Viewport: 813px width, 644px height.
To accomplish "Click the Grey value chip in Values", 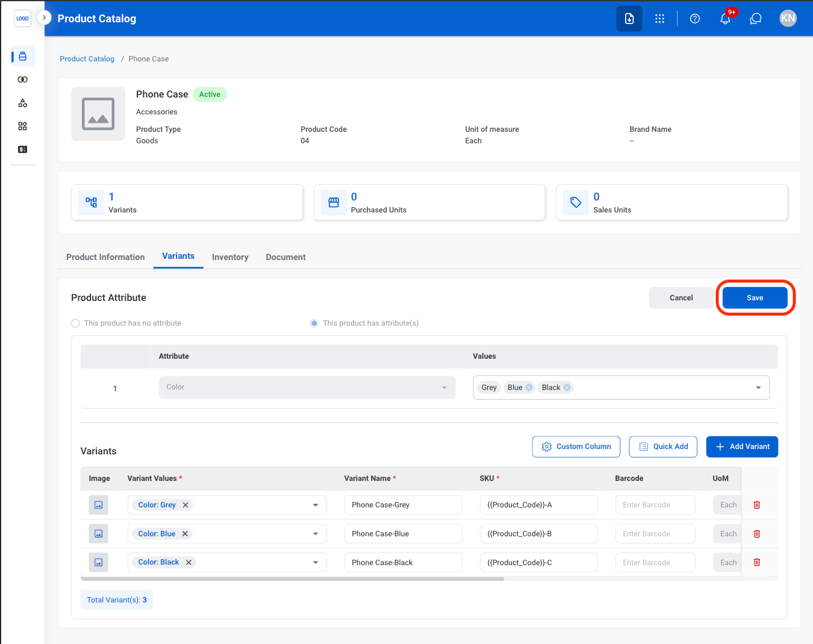I will point(489,388).
